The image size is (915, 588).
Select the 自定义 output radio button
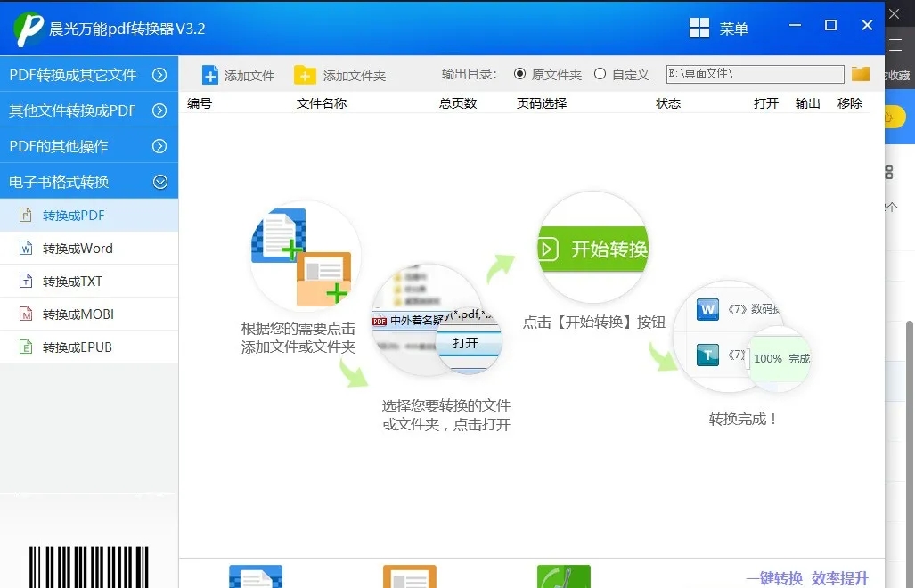[600, 75]
